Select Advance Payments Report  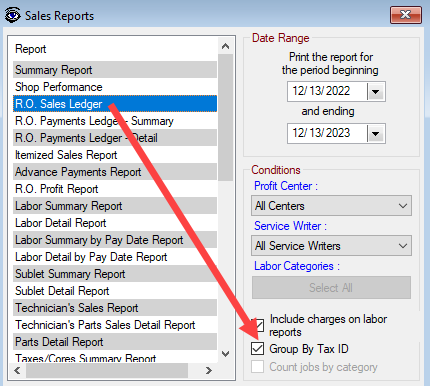coord(115,172)
